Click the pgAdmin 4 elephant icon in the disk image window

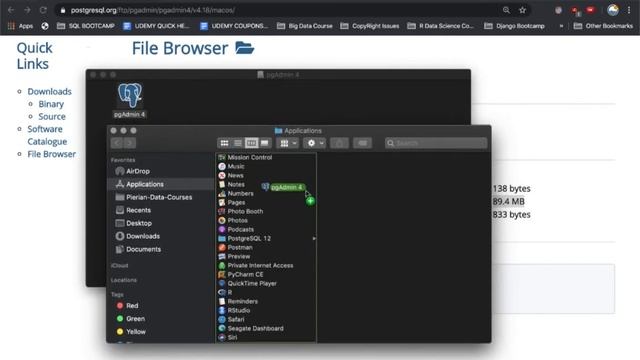130,95
